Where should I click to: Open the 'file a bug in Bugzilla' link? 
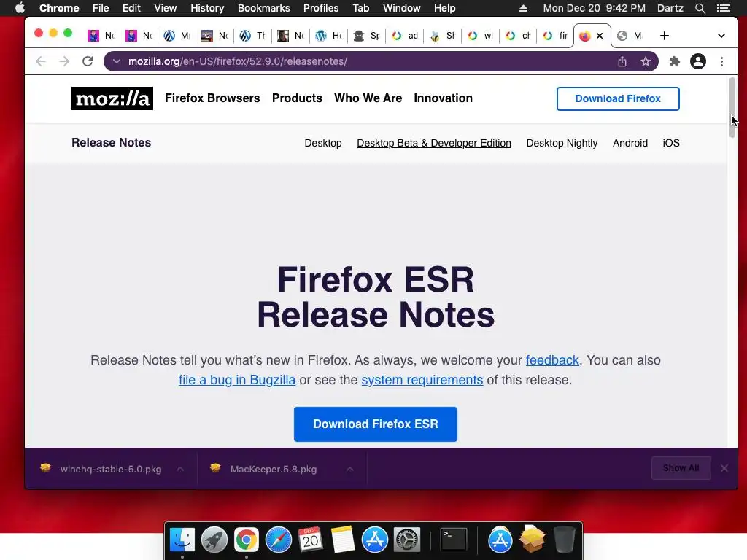[237, 380]
